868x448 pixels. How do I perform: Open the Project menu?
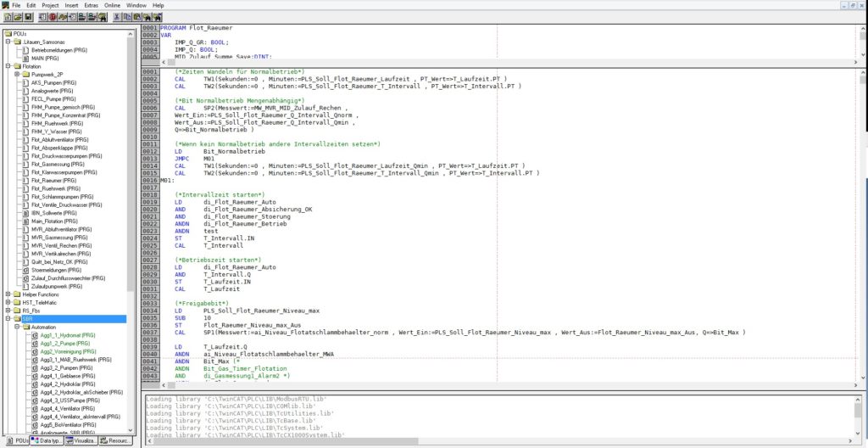coord(50,5)
